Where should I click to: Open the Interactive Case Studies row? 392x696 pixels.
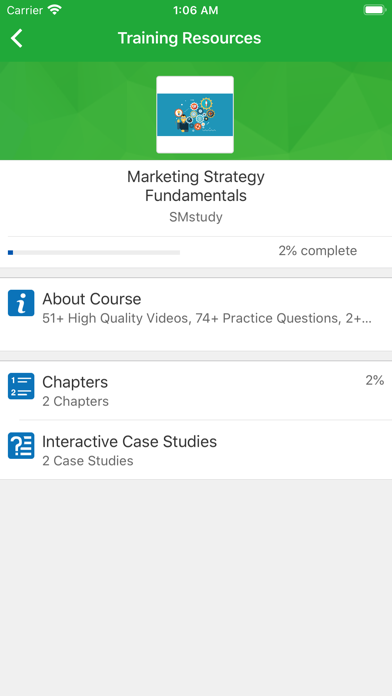196,450
